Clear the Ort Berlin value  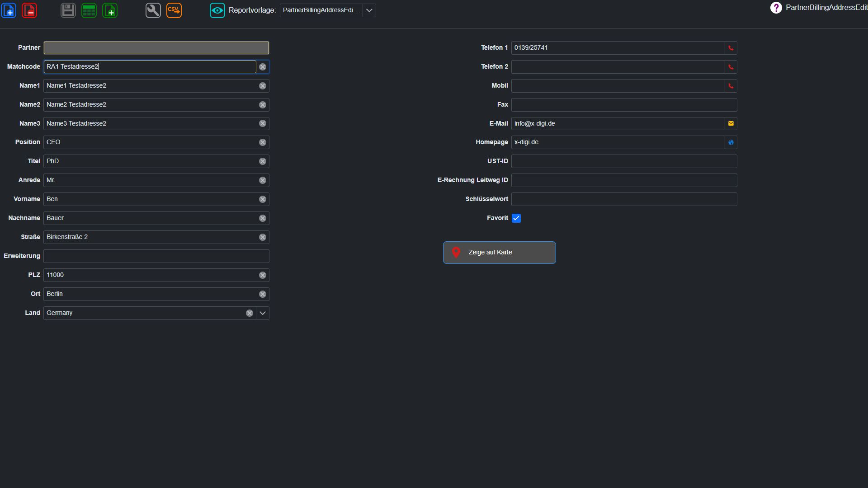pos(263,294)
